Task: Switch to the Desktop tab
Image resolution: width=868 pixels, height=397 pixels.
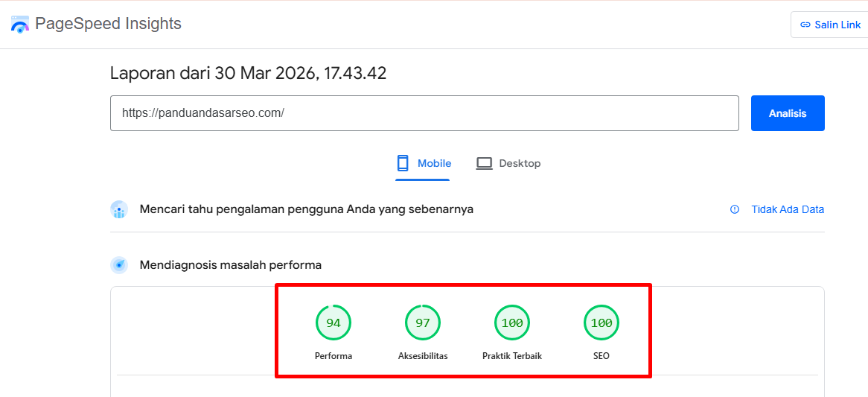Action: (508, 163)
